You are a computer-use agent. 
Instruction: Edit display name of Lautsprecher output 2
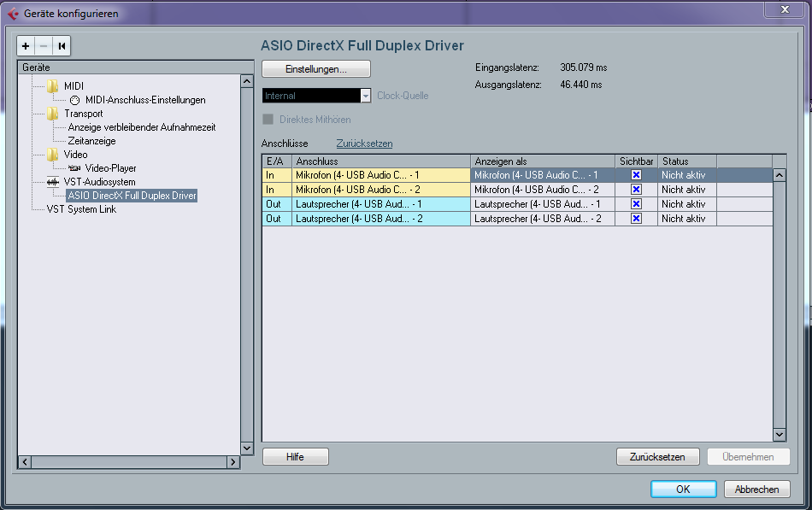543,219
